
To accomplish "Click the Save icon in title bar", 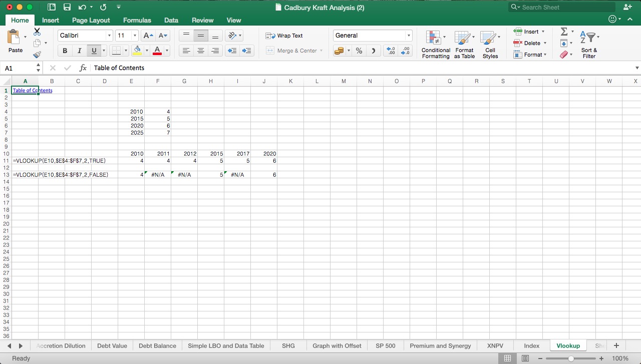I will (x=67, y=7).
